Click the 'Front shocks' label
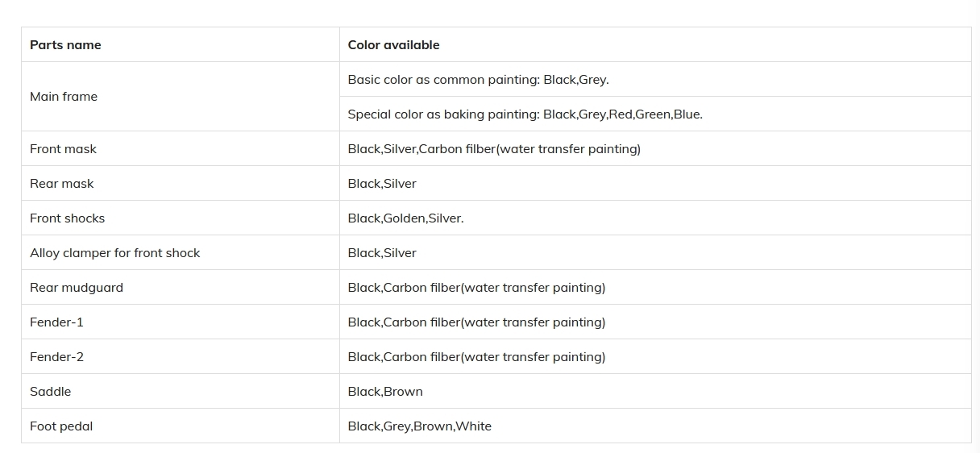The image size is (980, 453). click(x=67, y=218)
